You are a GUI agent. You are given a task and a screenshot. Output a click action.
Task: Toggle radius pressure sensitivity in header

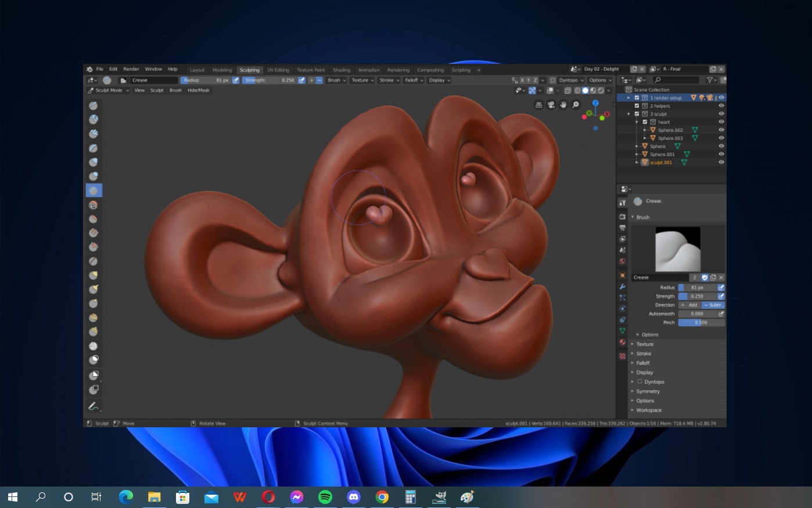236,80
